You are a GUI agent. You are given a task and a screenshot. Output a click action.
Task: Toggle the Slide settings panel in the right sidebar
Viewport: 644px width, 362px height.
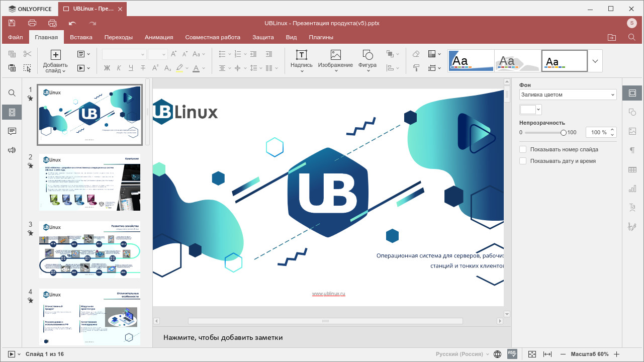point(632,93)
